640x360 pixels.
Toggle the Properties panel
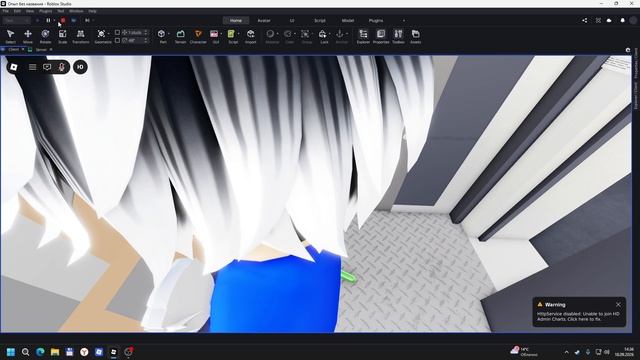click(x=381, y=36)
